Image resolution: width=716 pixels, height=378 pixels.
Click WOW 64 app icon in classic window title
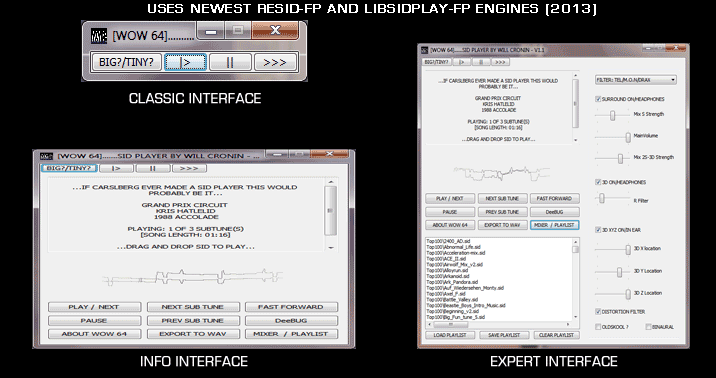click(99, 35)
